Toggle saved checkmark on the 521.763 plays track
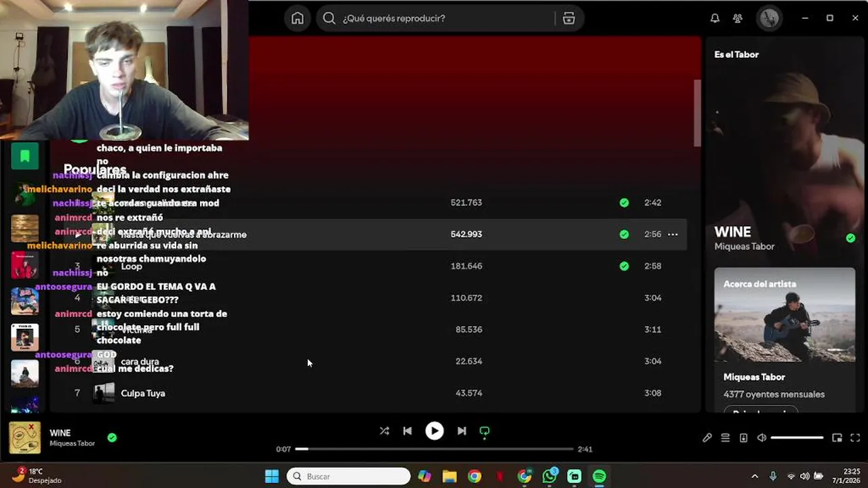The image size is (868, 488). [624, 203]
